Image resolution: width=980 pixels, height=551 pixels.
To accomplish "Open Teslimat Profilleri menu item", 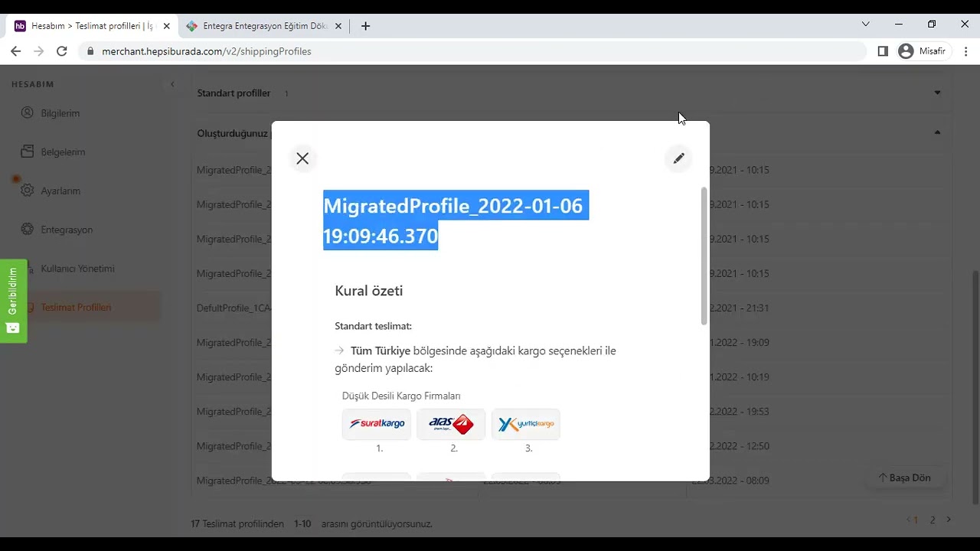I will pyautogui.click(x=76, y=308).
